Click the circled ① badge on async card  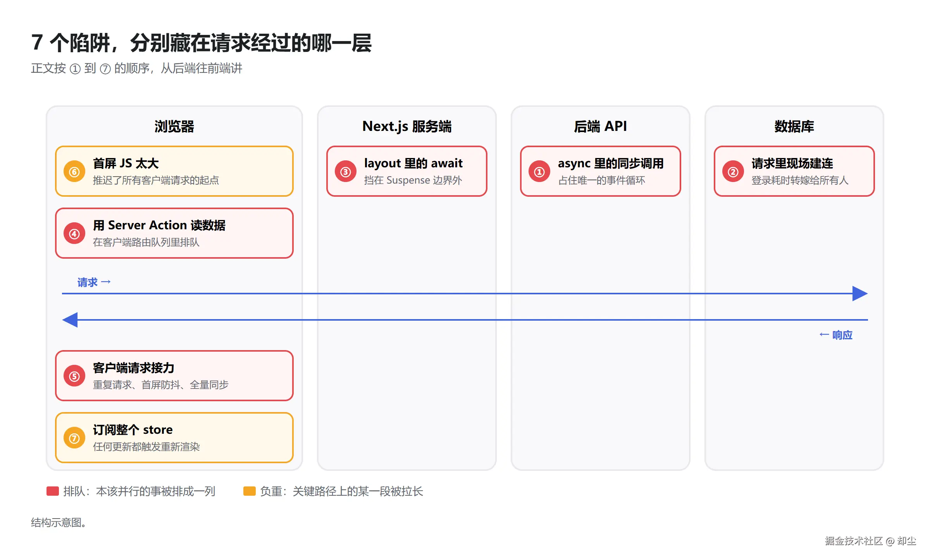pos(539,172)
